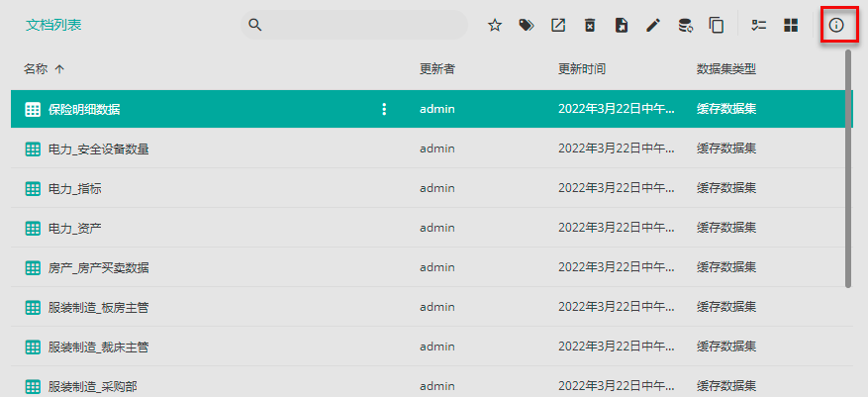868x397 pixels.
Task: Sort by the 更新时间 column header
Action: point(582,69)
